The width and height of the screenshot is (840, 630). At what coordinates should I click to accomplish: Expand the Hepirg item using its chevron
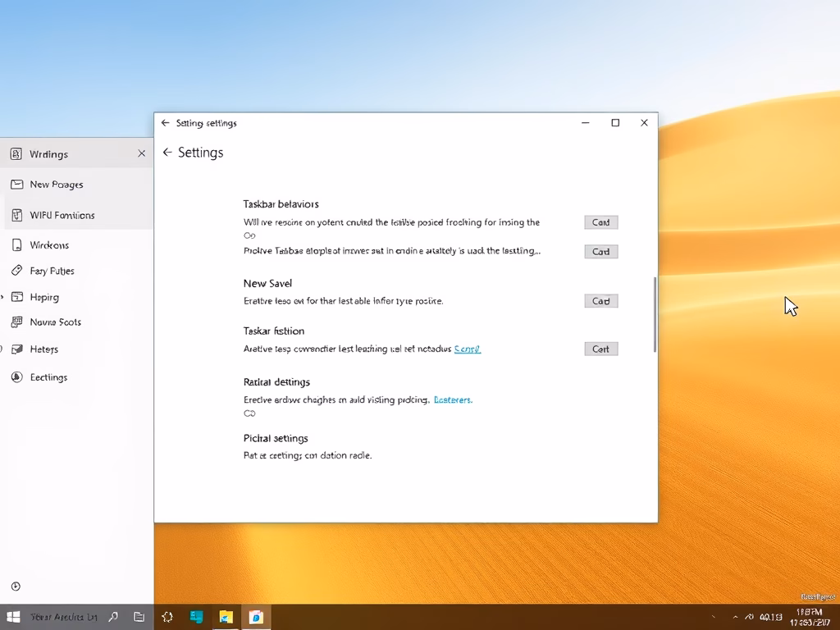[2, 298]
